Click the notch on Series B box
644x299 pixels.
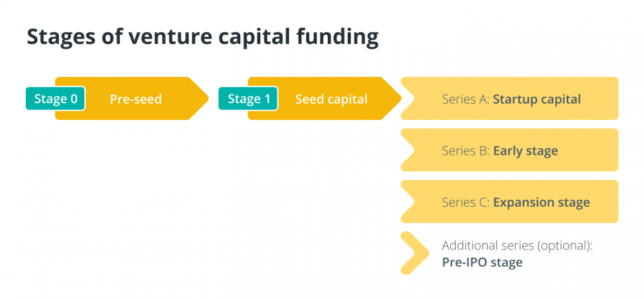pyautogui.click(x=409, y=150)
